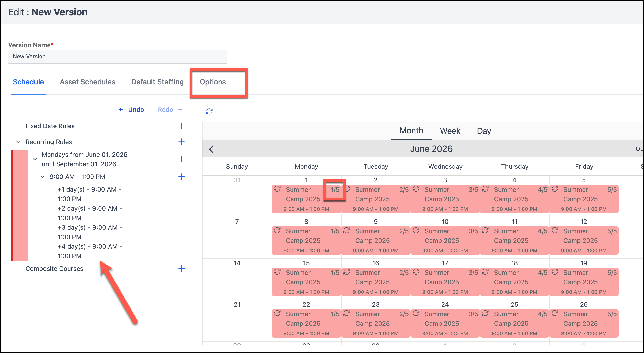Switch calendar to Week view
The image size is (644, 353).
click(450, 131)
